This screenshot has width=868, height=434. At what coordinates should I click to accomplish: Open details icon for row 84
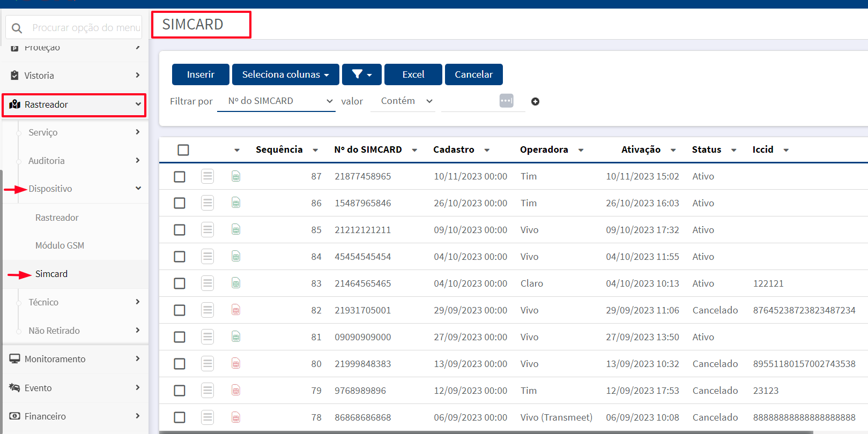click(207, 257)
